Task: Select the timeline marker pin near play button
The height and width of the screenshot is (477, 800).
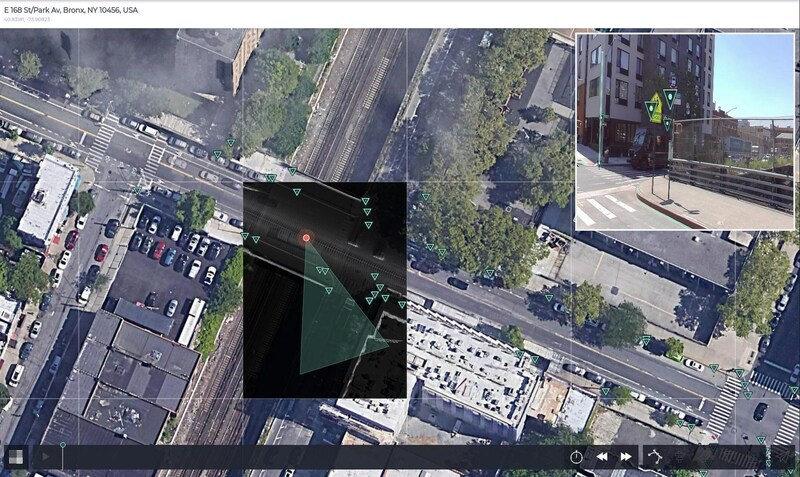Action: point(63,445)
